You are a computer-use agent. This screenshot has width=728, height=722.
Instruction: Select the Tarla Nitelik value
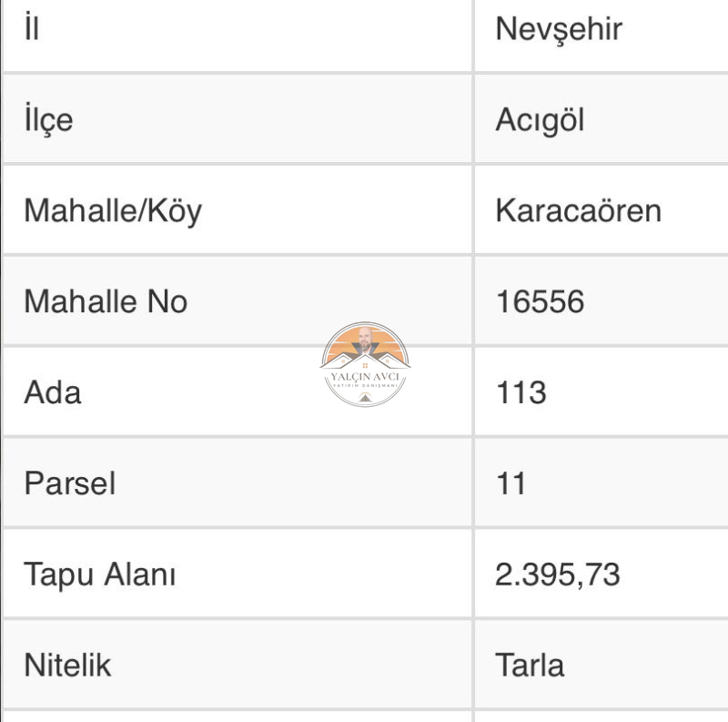[530, 665]
